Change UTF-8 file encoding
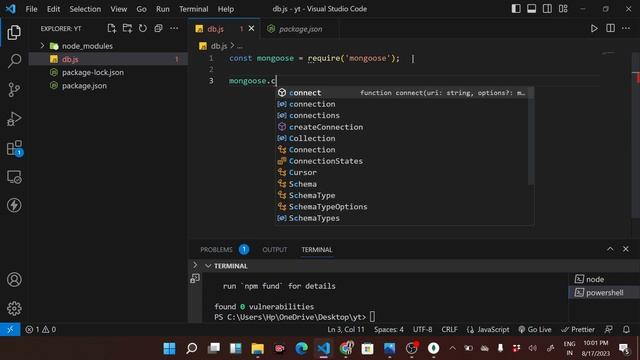Image resolution: width=640 pixels, height=360 pixels. click(x=422, y=329)
